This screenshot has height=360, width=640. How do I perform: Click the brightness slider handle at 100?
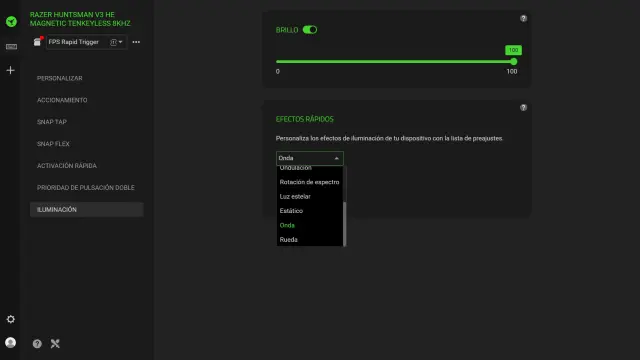click(x=513, y=62)
